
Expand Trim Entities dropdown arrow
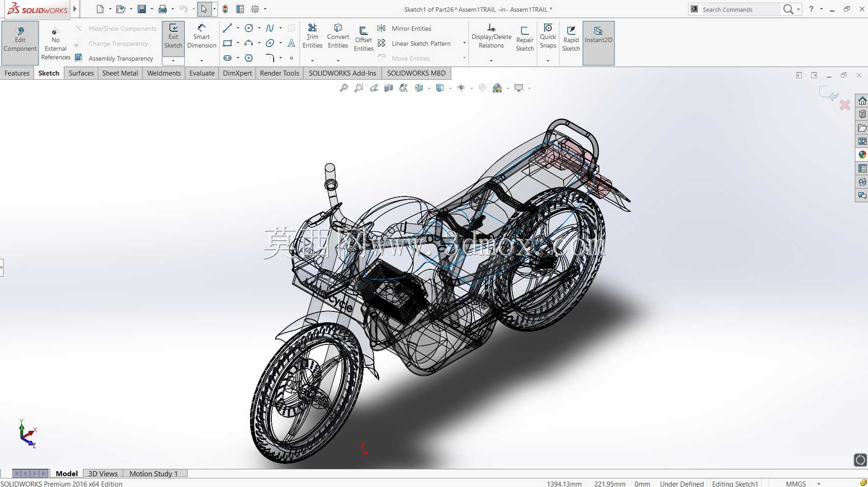312,61
